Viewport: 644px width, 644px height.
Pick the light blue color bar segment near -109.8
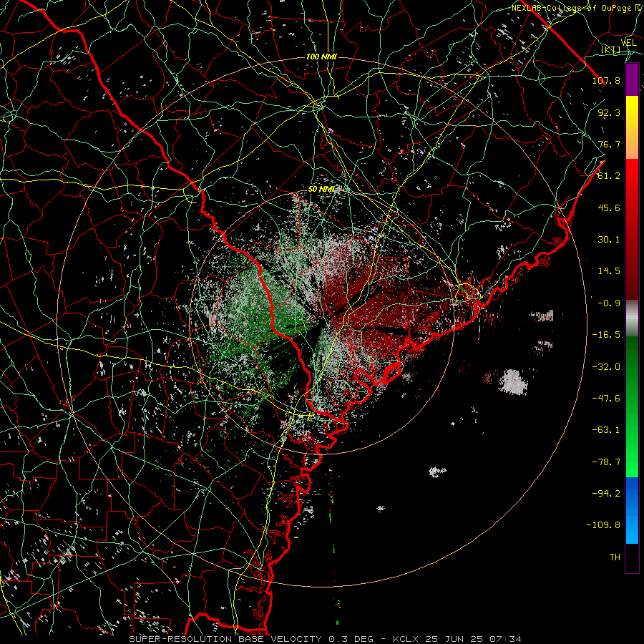[x=632, y=528]
